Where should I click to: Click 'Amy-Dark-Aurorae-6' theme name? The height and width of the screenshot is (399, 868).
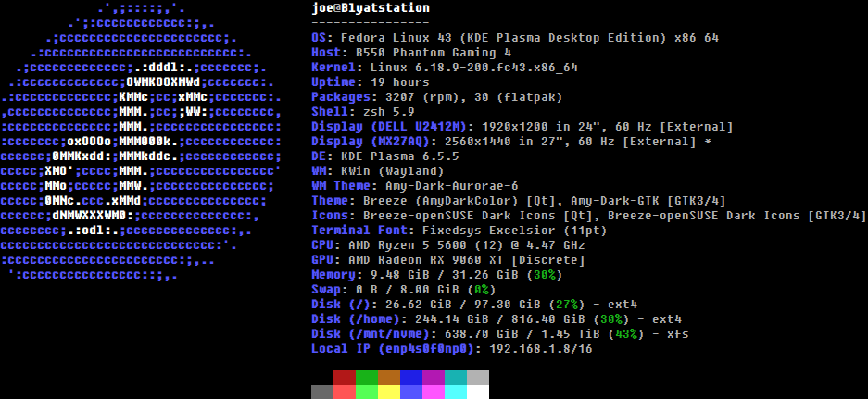[452, 186]
